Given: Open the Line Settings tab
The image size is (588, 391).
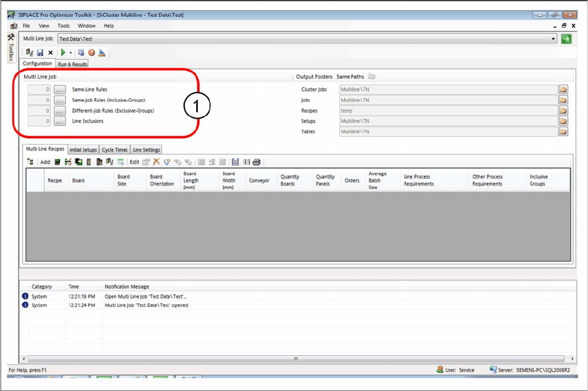Looking at the screenshot, I should click(146, 150).
